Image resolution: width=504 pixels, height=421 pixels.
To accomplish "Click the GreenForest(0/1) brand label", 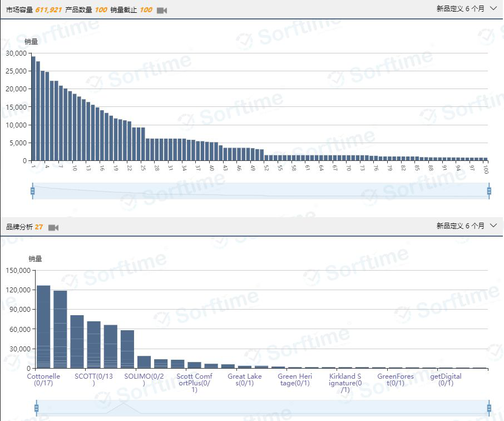I will pyautogui.click(x=396, y=380).
